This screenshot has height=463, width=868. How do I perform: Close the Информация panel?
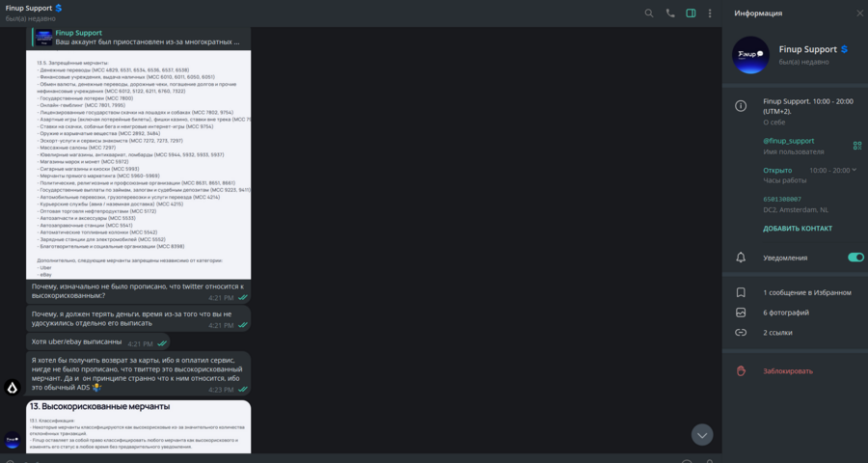pyautogui.click(x=859, y=14)
